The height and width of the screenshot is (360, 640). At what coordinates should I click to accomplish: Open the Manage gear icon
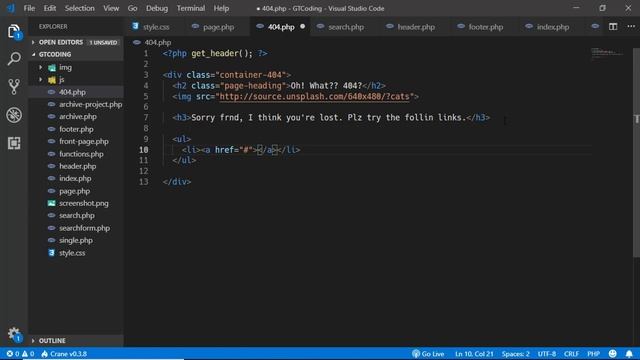(14, 334)
